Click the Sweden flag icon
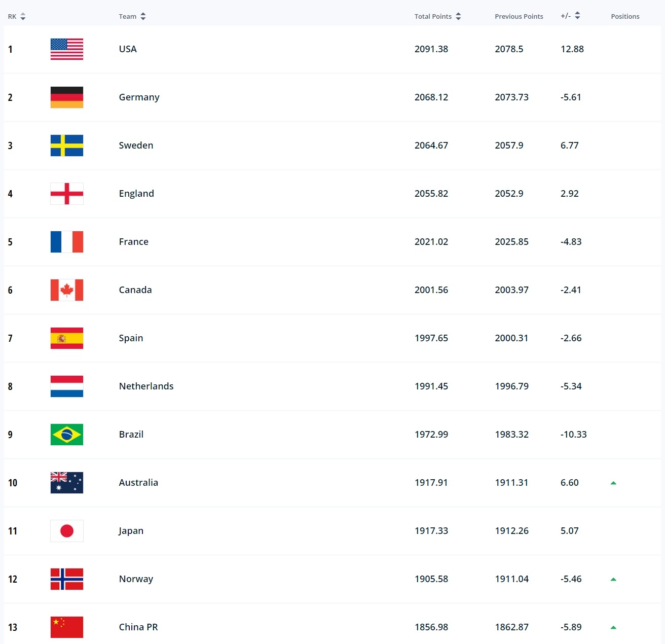This screenshot has width=665, height=644. (x=66, y=145)
